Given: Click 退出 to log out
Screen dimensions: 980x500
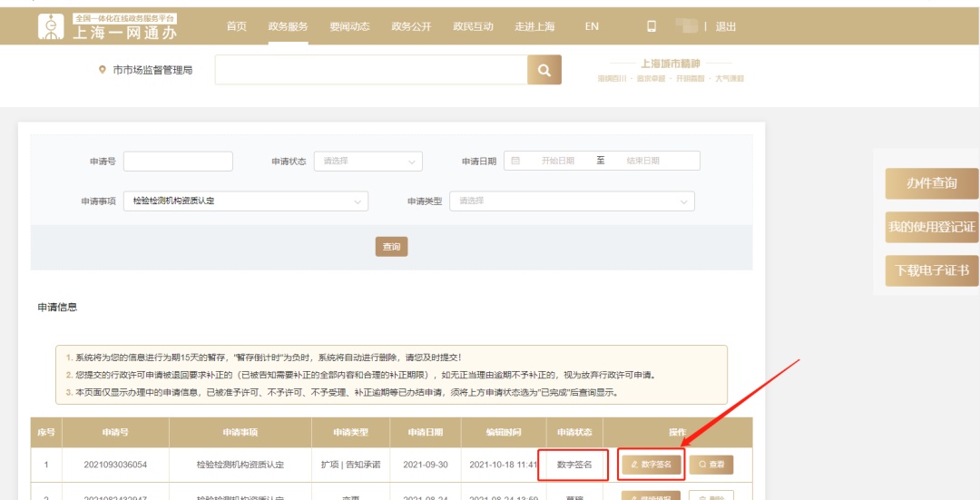Looking at the screenshot, I should [726, 26].
